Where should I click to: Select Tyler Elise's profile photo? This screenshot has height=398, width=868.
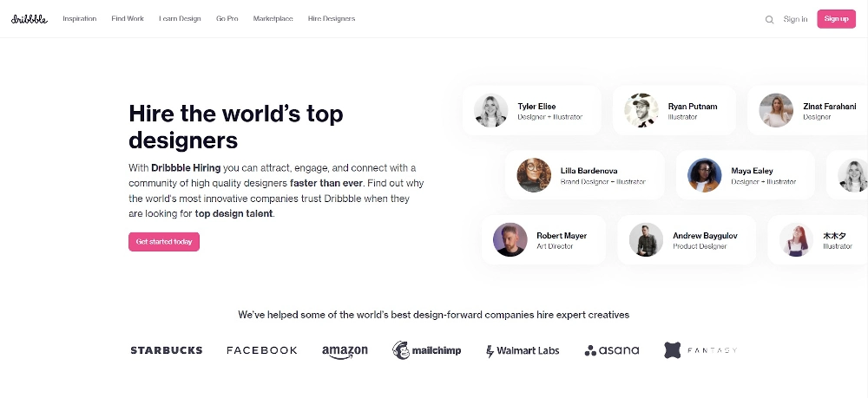click(x=490, y=110)
